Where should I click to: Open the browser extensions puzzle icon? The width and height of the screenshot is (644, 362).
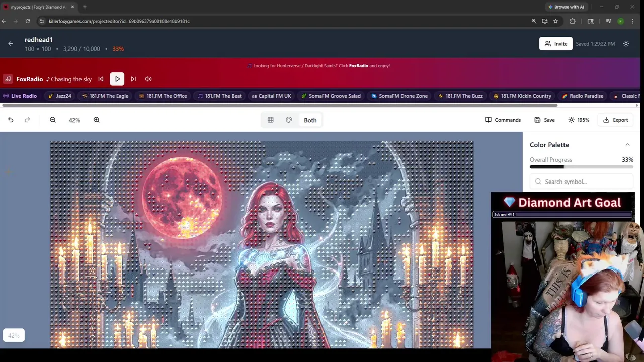[x=573, y=21]
